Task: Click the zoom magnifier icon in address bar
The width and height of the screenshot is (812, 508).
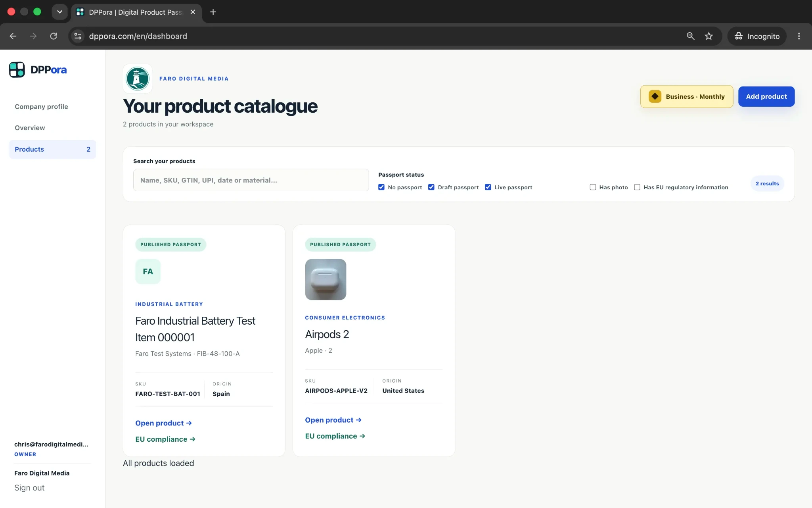Action: [x=690, y=36]
